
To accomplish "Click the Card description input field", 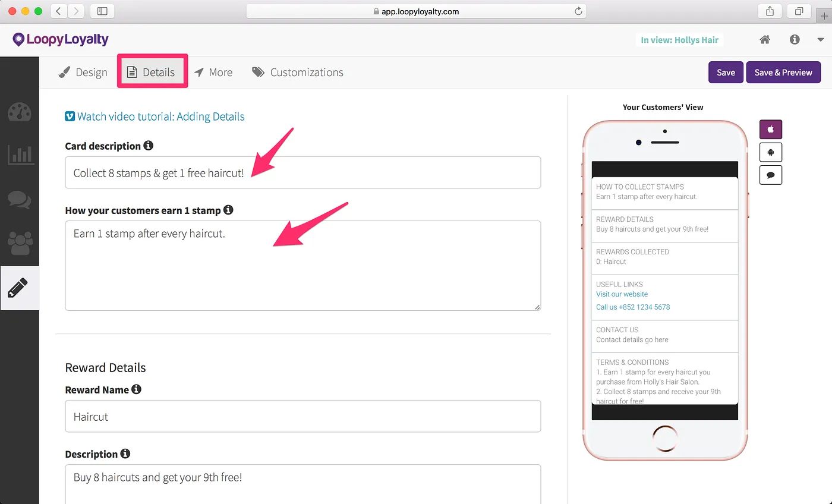I will 303,172.
